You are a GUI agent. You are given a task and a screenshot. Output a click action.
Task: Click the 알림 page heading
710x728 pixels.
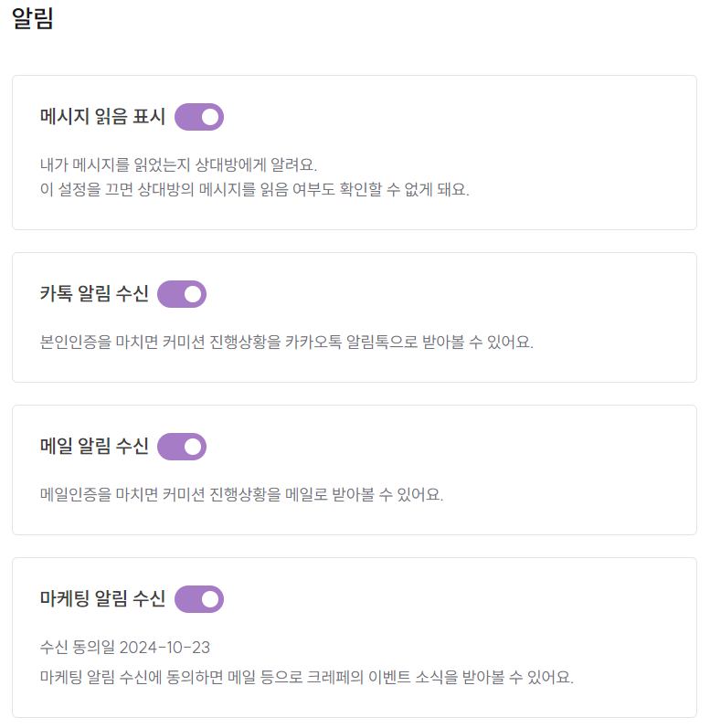click(33, 20)
